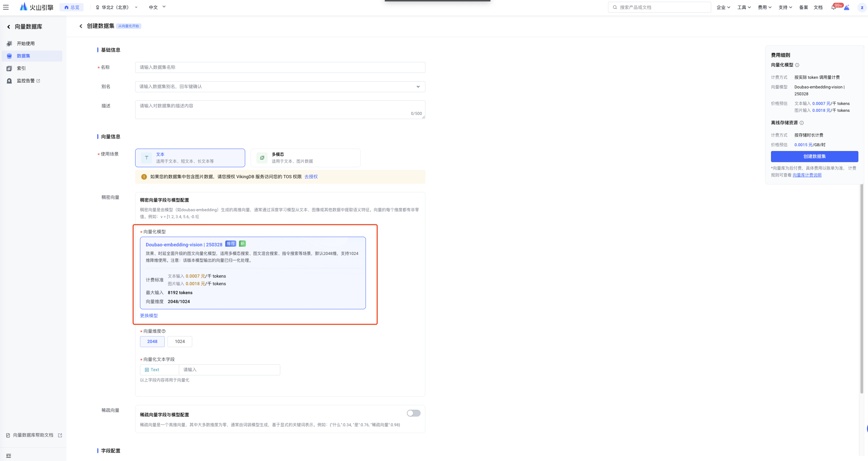This screenshot has height=461, width=868.
Task: Open the 支持 top menu
Action: tap(785, 7)
